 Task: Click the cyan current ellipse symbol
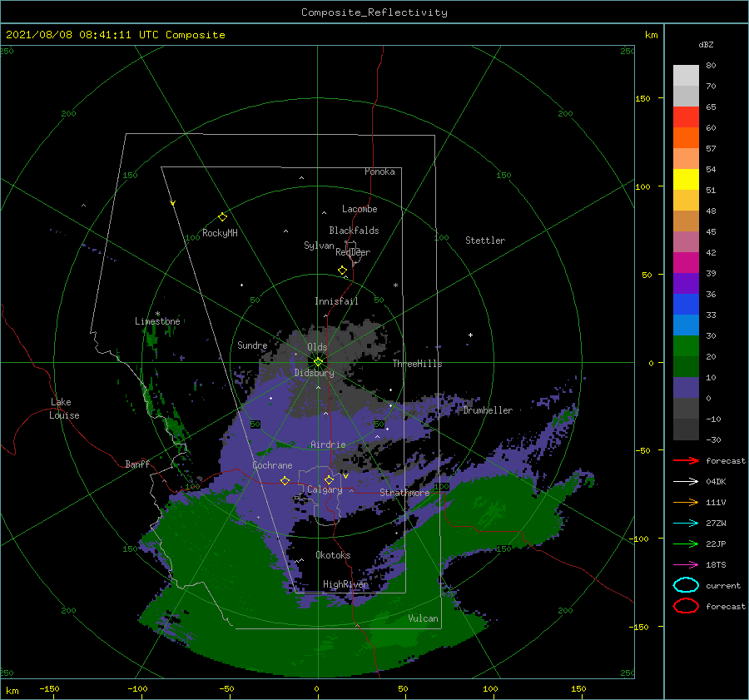pyautogui.click(x=686, y=585)
